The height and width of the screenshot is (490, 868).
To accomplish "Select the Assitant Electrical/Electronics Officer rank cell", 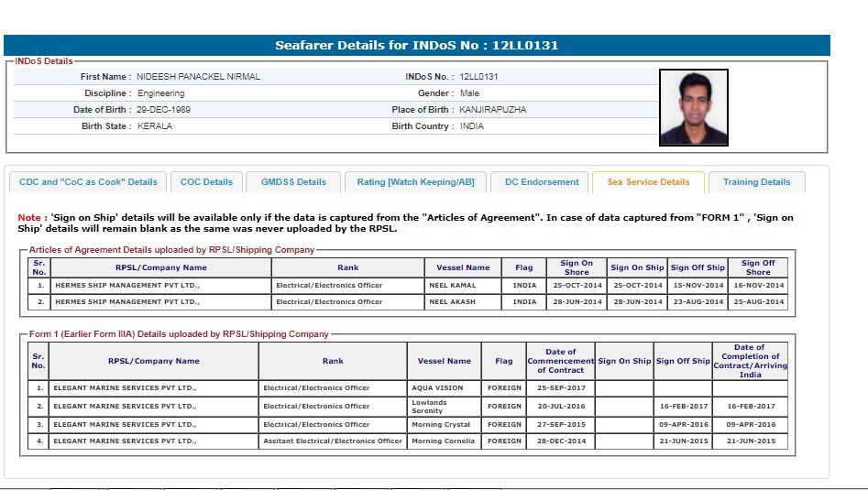I will pyautogui.click(x=333, y=441).
